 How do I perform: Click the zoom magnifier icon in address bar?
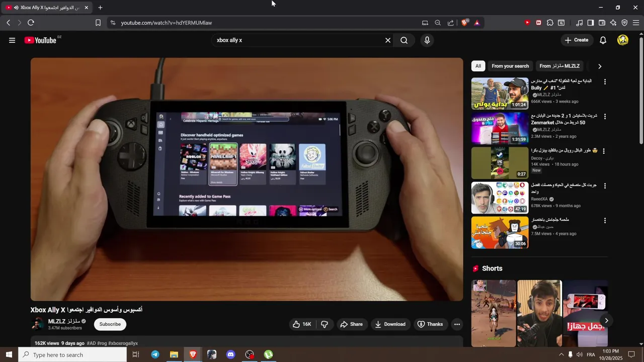(x=438, y=23)
